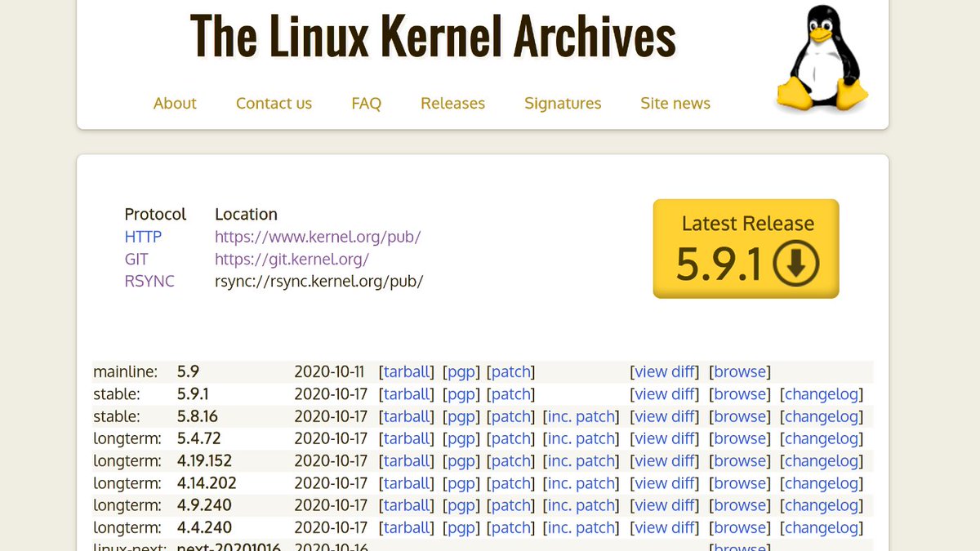Viewport: 980px width, 551px height.
Task: Select the date 2020-10-11 for mainline
Action: click(331, 371)
